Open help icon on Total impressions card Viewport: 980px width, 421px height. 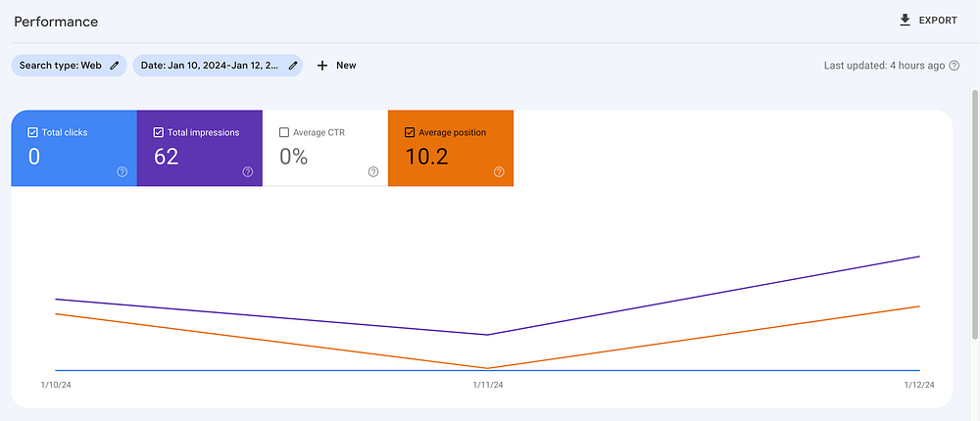click(248, 171)
